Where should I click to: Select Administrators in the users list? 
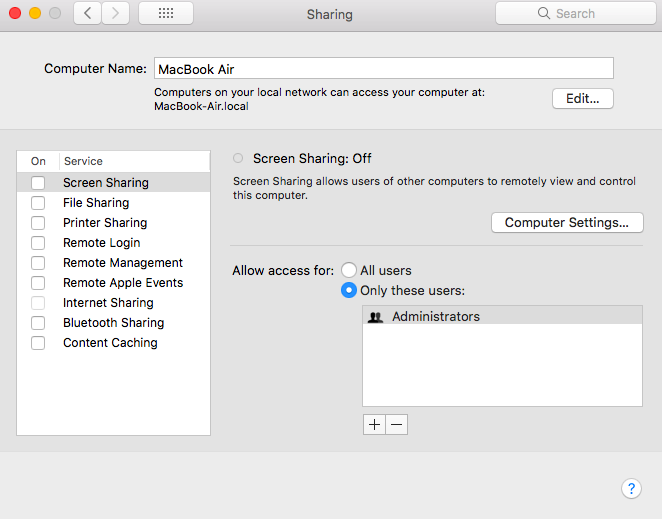[502, 316]
